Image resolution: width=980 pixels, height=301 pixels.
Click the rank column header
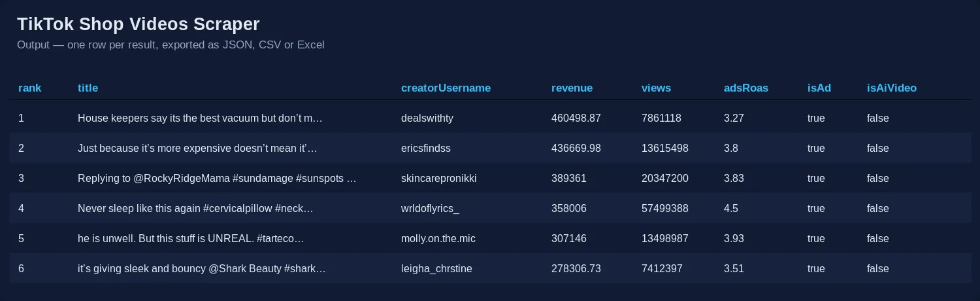[30, 88]
